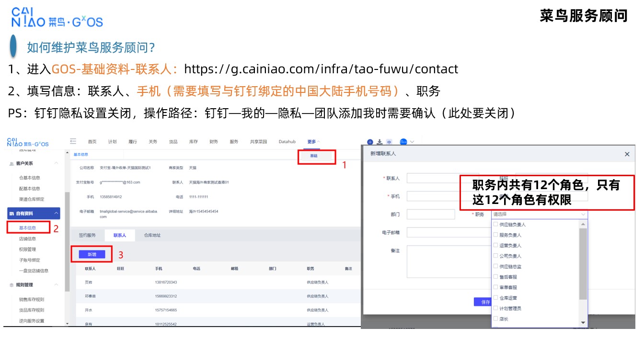Go to 首页 in the top navigation
This screenshot has width=644, height=339.
pos(92,142)
